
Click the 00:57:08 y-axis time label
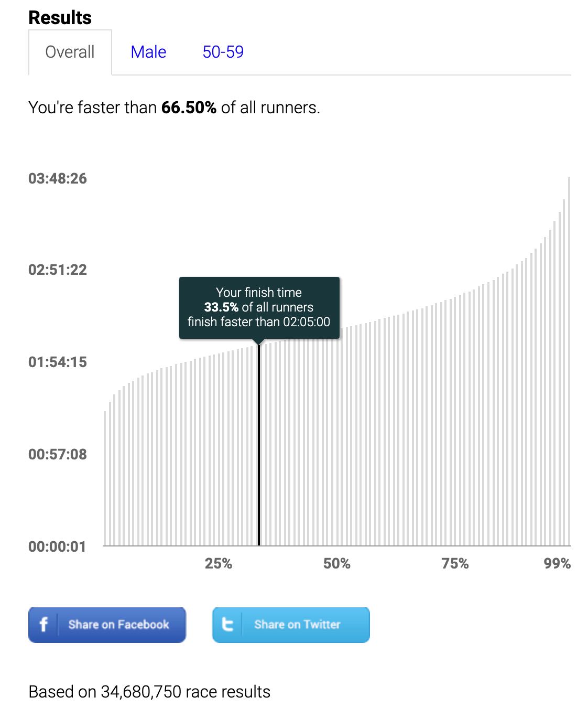tap(58, 454)
